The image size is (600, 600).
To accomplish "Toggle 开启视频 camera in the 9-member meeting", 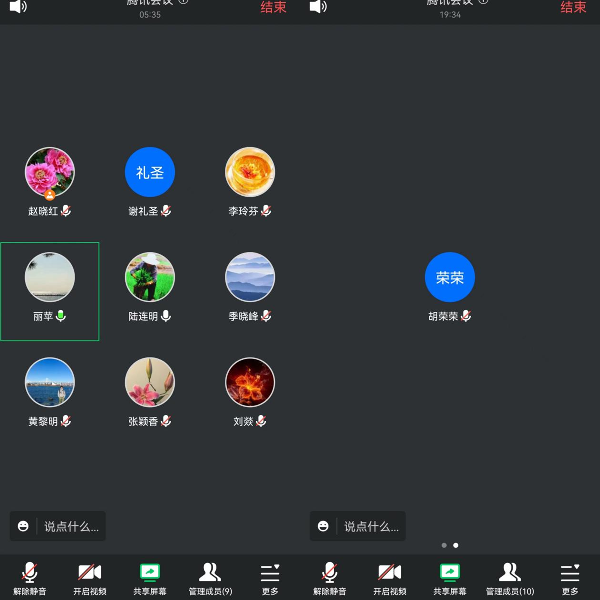I will coord(90,577).
